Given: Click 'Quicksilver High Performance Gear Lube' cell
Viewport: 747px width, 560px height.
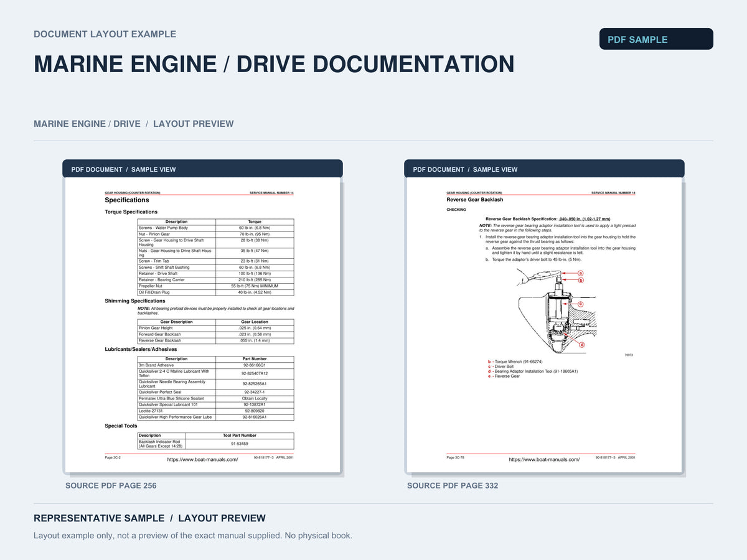Looking at the screenshot, I should pyautogui.click(x=176, y=417).
